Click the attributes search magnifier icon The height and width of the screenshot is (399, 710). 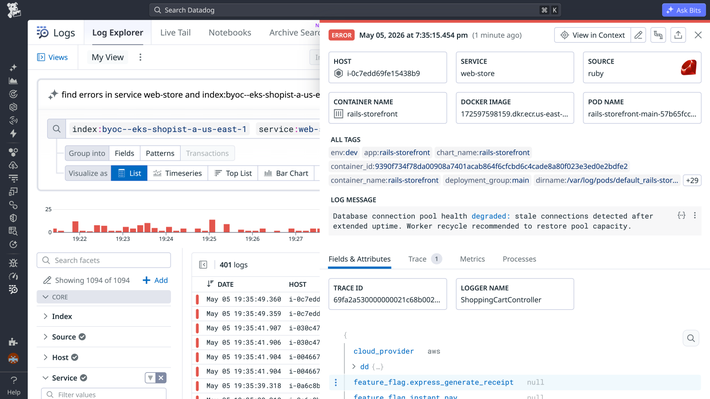[691, 338]
